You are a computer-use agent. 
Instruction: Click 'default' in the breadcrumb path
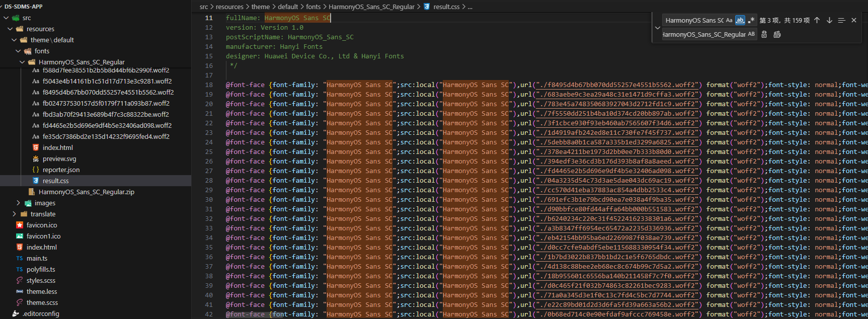[x=288, y=7]
